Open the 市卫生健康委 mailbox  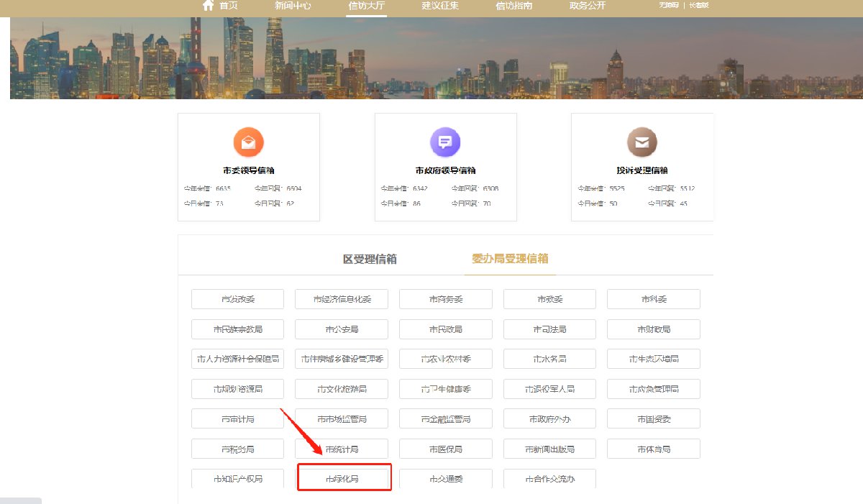(x=446, y=389)
